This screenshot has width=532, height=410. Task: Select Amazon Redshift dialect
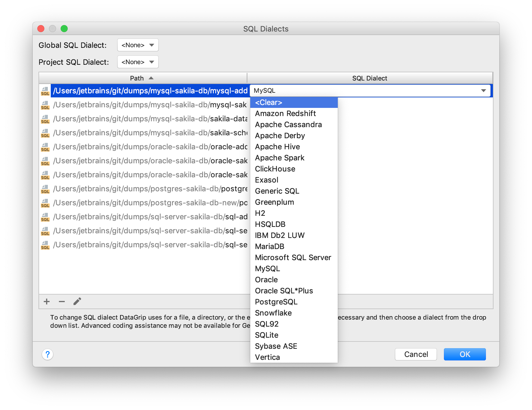[x=294, y=113]
